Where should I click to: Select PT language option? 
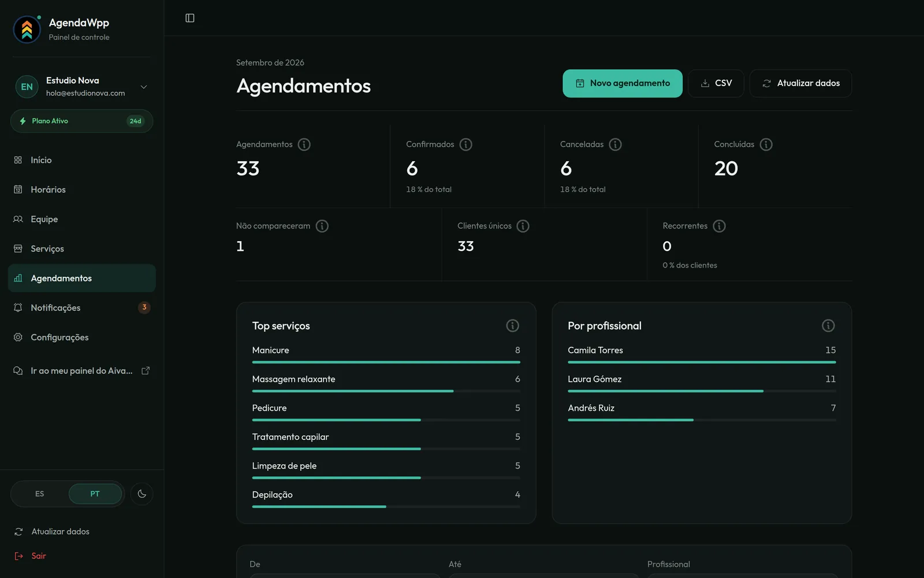(95, 494)
